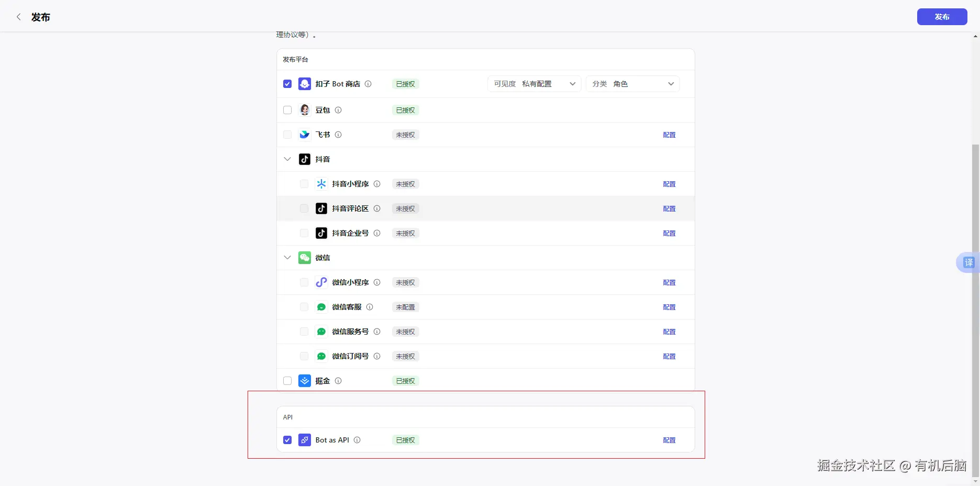
Task: Click 配置 link for Bot as API
Action: [x=669, y=440]
